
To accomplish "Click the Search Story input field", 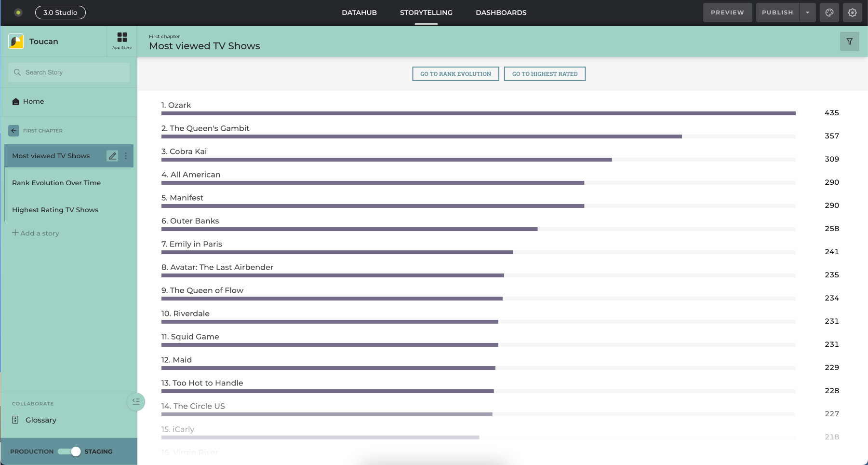I will 69,72.
